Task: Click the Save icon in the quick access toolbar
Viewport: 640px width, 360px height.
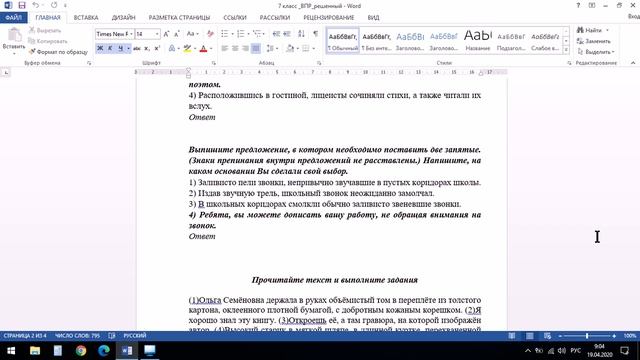Action: [x=22, y=5]
